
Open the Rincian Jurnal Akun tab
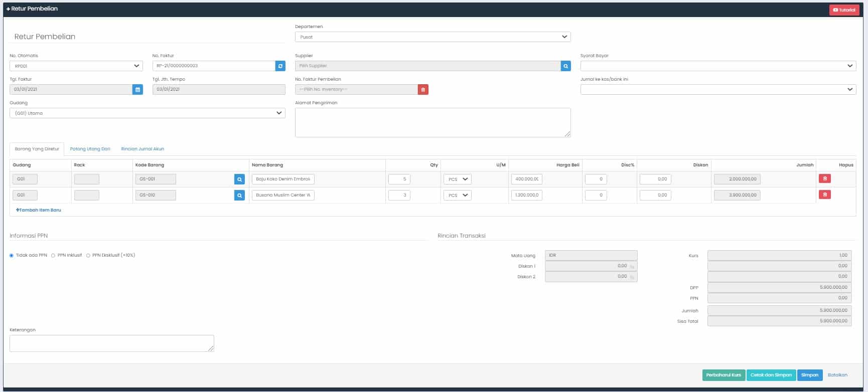142,149
